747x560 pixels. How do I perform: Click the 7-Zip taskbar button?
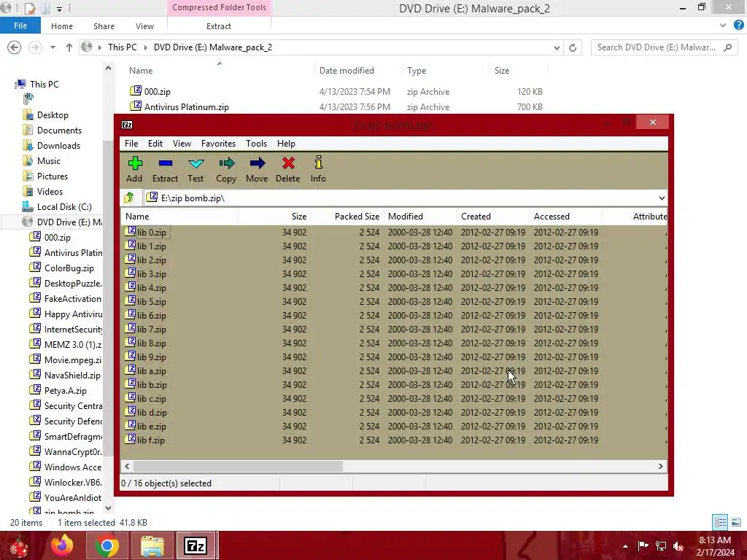click(x=196, y=545)
